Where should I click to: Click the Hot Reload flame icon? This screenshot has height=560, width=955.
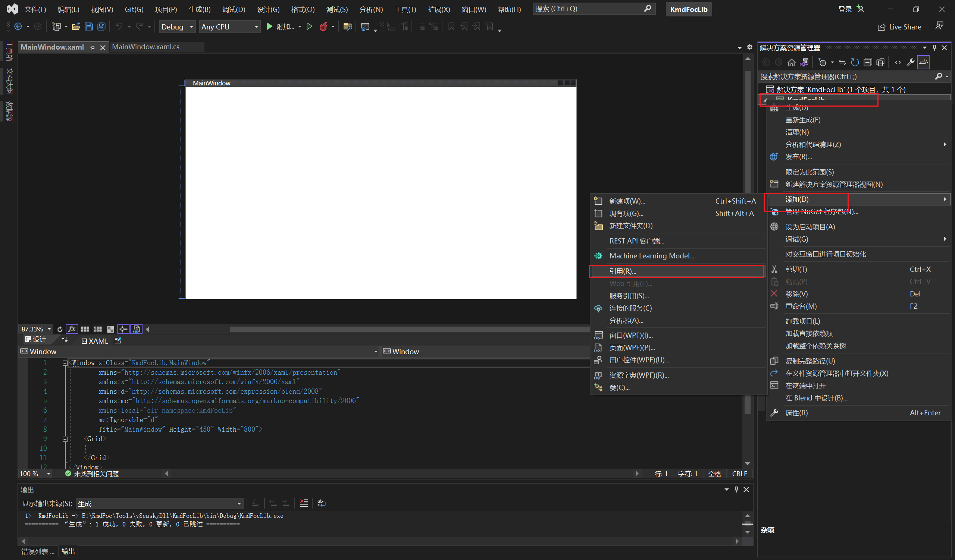click(x=323, y=26)
